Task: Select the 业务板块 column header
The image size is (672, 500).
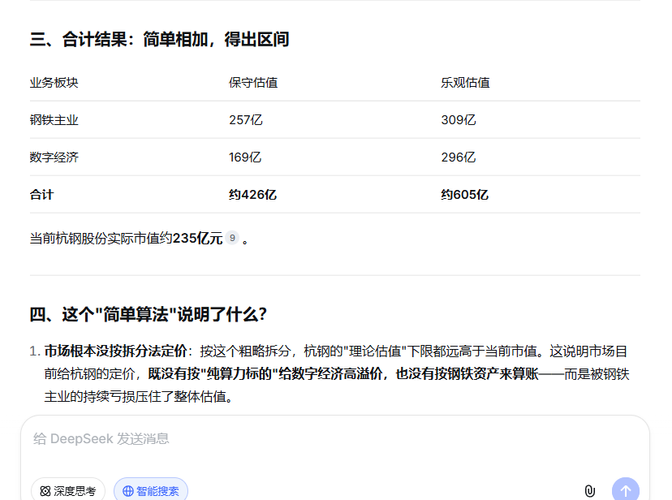Action: tap(54, 83)
